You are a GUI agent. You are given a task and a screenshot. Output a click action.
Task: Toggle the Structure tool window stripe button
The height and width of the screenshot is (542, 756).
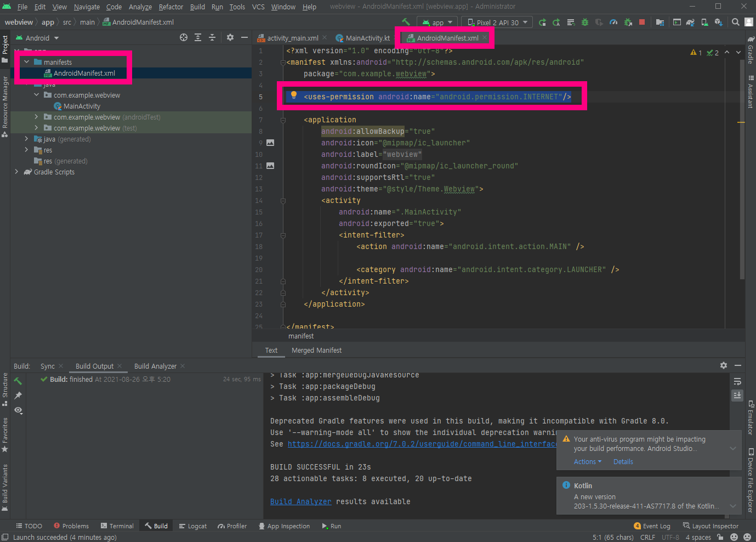tap(5, 389)
